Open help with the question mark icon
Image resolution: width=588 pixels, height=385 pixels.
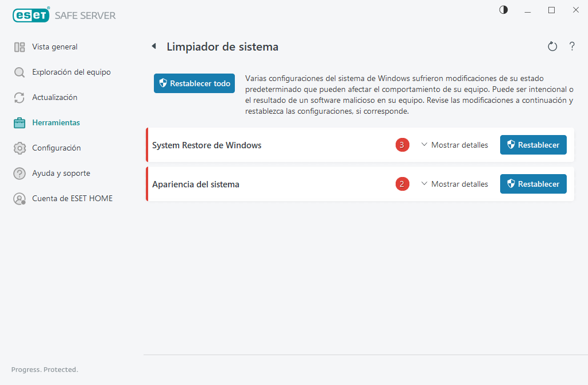572,47
